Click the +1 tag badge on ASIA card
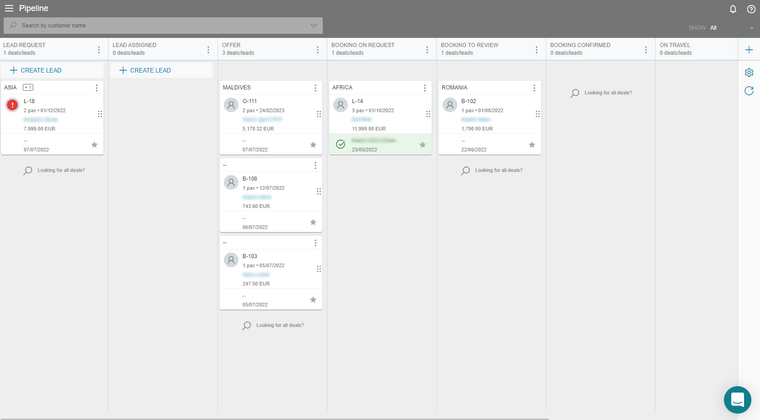Image resolution: width=760 pixels, height=420 pixels. [x=28, y=88]
